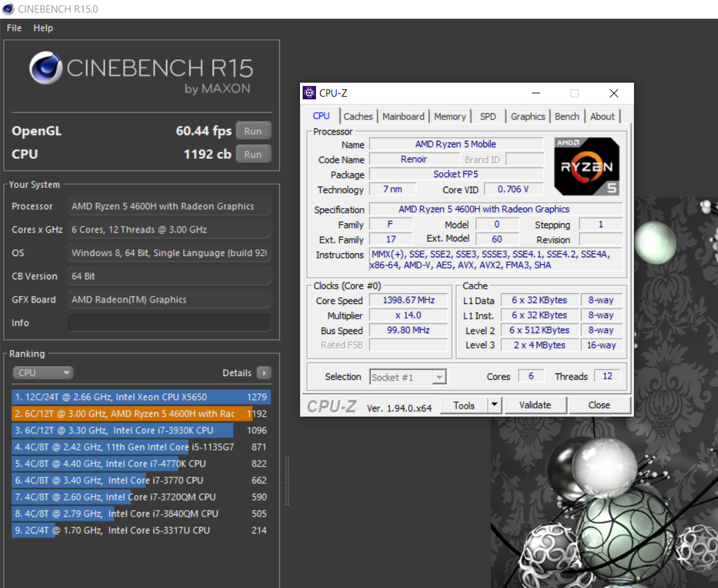Switch to the Caches tab in CPU-Z

358,116
